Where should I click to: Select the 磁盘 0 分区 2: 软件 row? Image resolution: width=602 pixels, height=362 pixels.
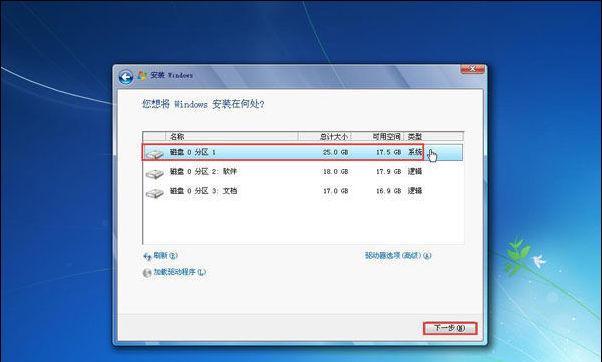click(x=303, y=172)
